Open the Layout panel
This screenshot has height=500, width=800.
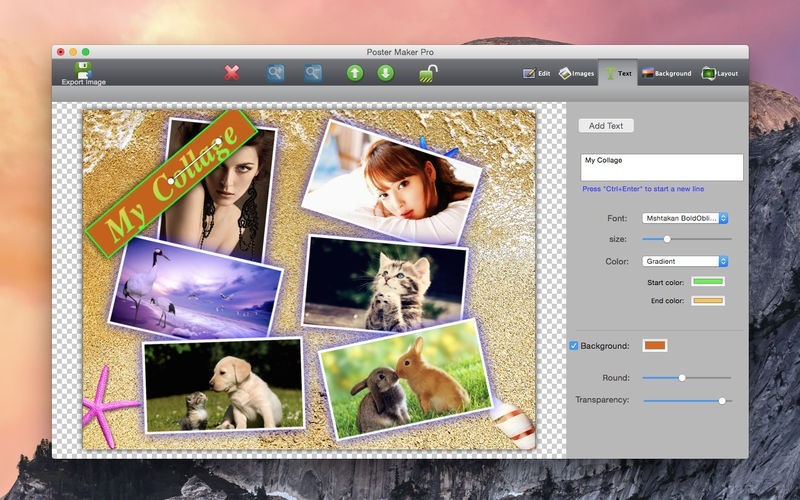720,73
